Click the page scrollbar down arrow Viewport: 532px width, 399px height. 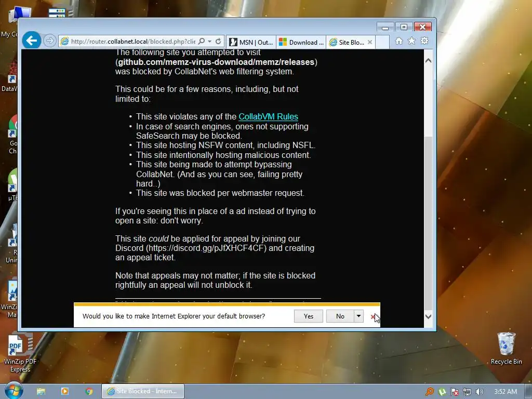428,316
